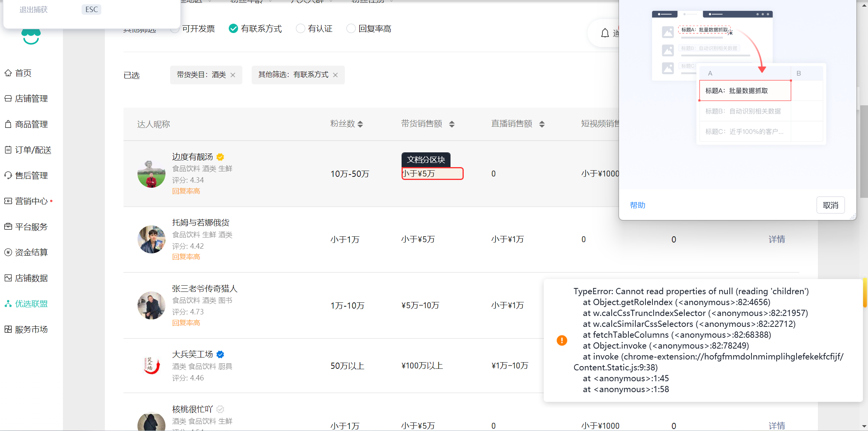
Task: Remove the 带货类目：酒类 filter tag
Action: (233, 75)
